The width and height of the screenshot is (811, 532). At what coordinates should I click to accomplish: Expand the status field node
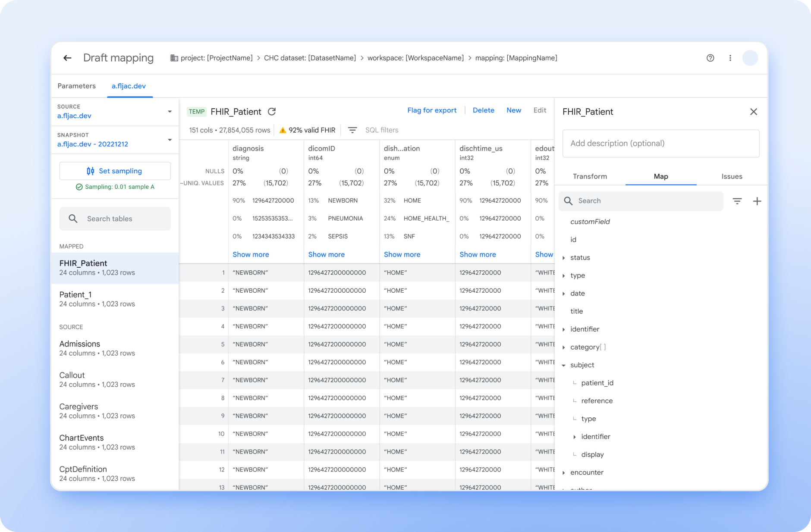[x=563, y=258]
